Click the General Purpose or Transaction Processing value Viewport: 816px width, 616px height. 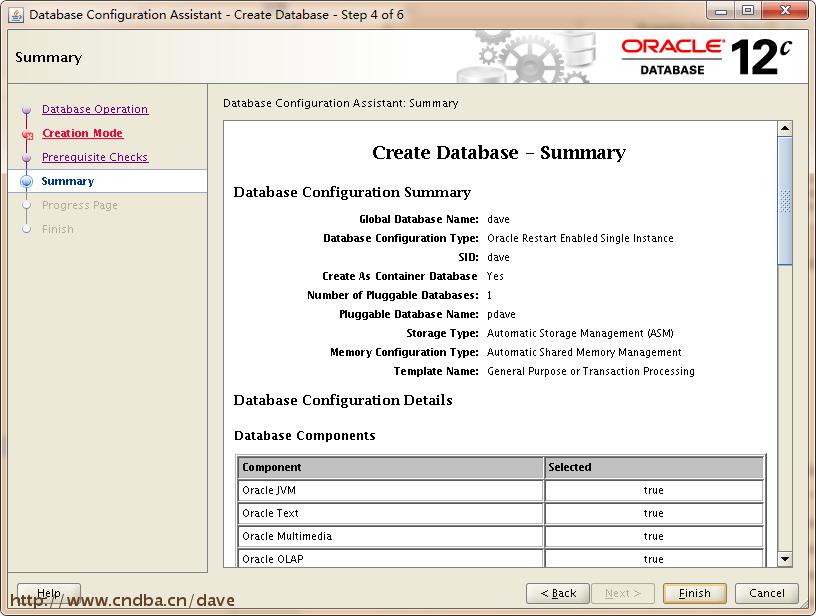pos(591,371)
